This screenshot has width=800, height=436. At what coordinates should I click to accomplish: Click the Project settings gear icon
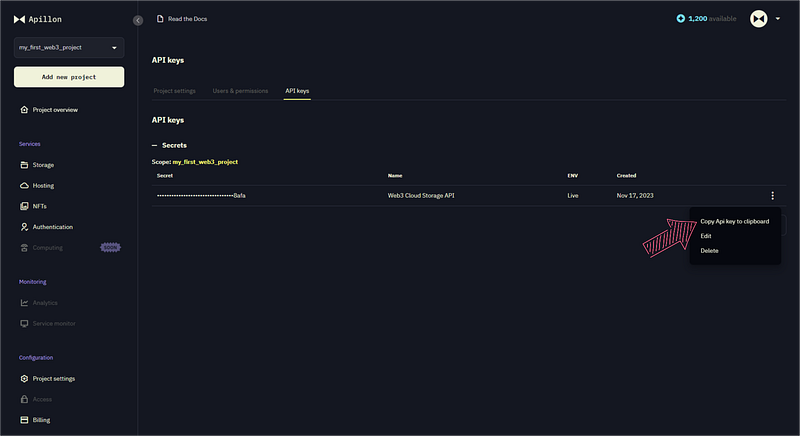24,378
